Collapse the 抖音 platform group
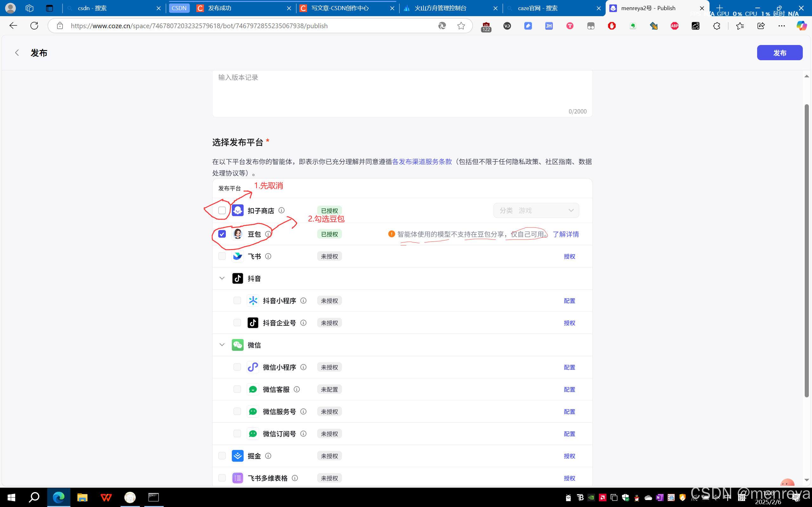The image size is (812, 507). tap(222, 278)
